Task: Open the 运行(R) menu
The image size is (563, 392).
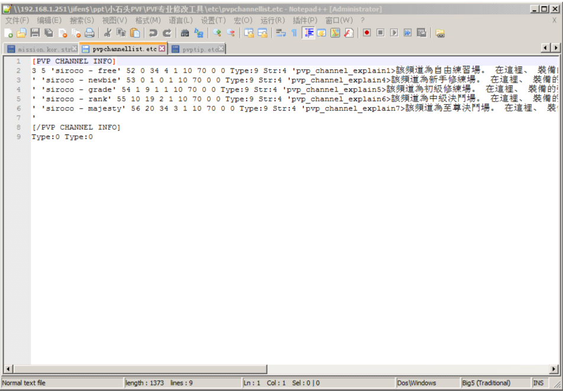Action: [273, 21]
